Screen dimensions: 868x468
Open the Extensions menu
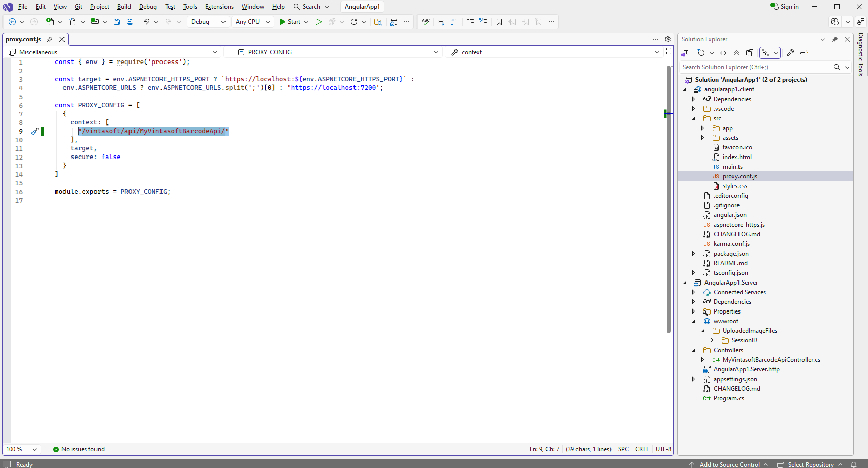tap(219, 7)
